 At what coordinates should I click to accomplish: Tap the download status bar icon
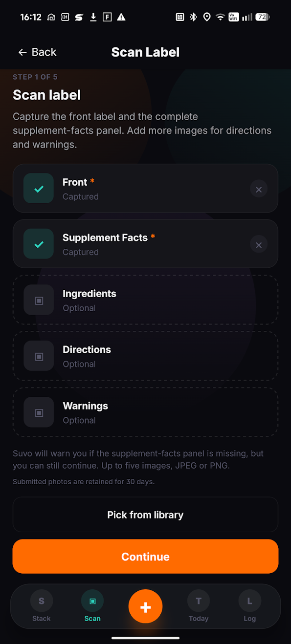[93, 17]
